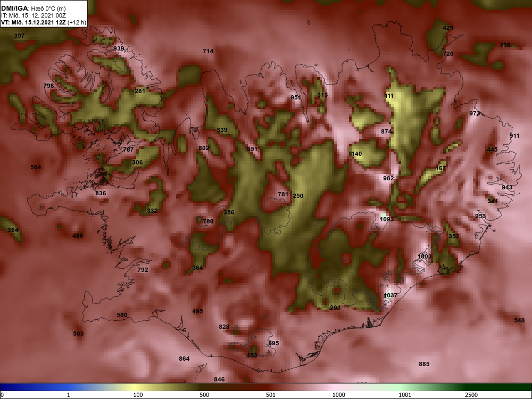
Task: Select the 780 value
Action: (x=208, y=221)
